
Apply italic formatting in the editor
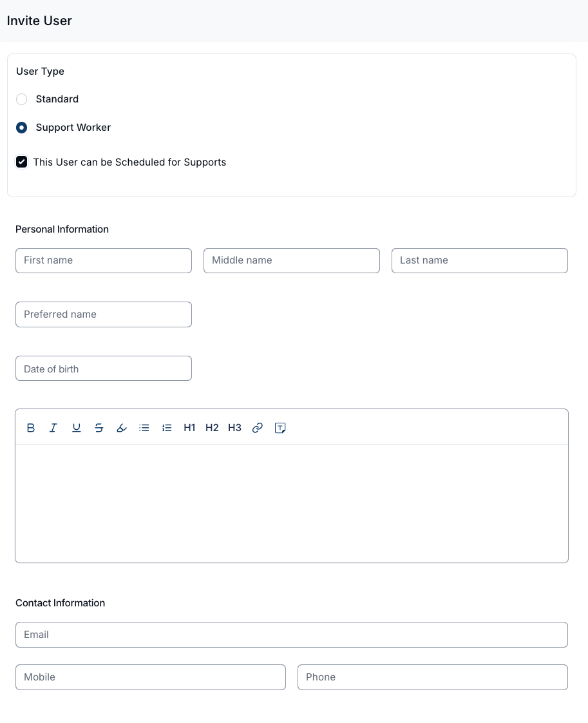(x=53, y=428)
